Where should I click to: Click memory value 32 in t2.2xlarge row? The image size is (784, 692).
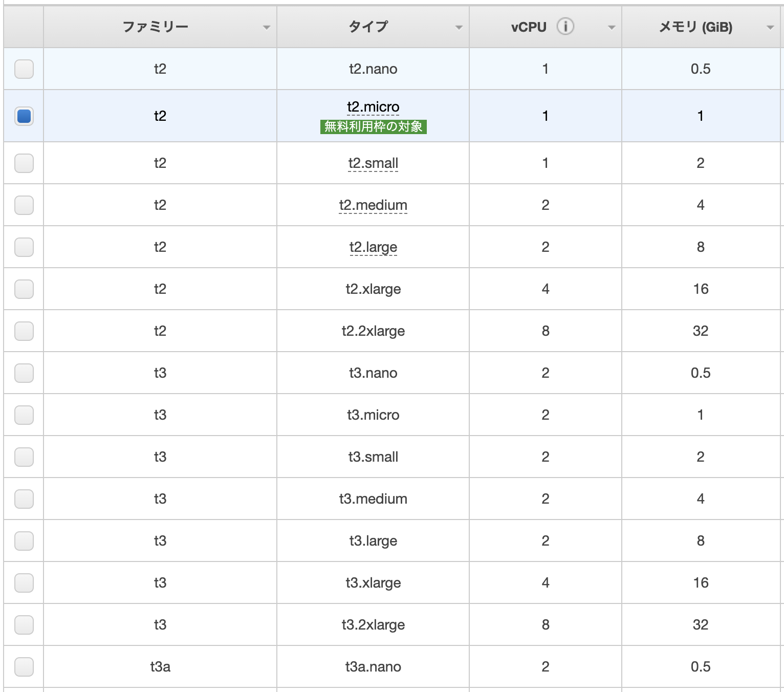pos(701,331)
